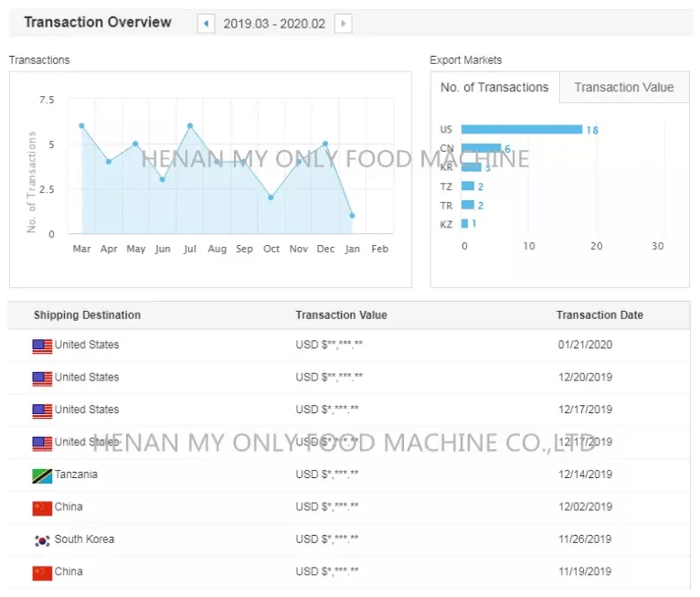Click the March data point on line chart
Screen dimensions: 700x597
pyautogui.click(x=81, y=126)
